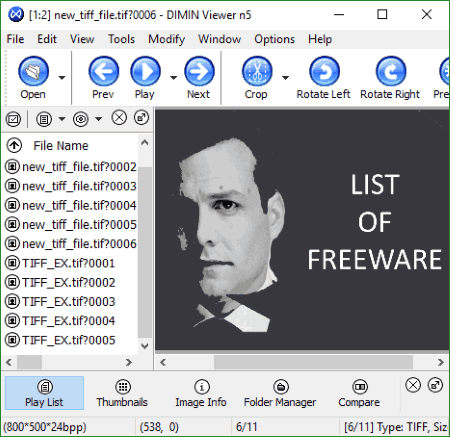Open the View menu

[x=82, y=39]
